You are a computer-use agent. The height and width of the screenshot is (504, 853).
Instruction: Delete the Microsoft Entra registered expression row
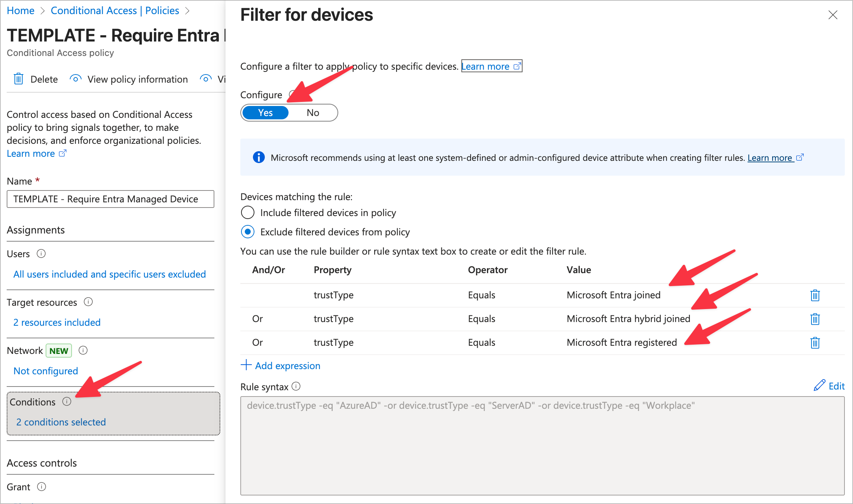[815, 343]
